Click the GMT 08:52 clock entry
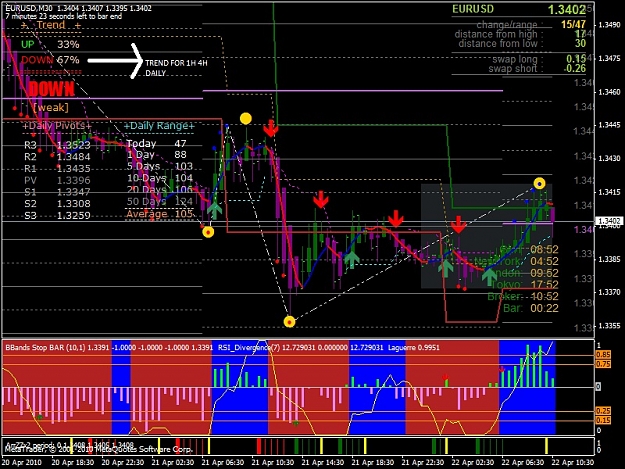Image resolution: width=625 pixels, height=469 pixels. pyautogui.click(x=529, y=249)
